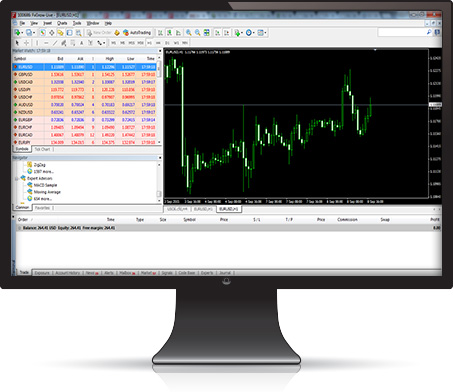
Task: Collapse the Expert Advisors tree node
Action: [16, 179]
